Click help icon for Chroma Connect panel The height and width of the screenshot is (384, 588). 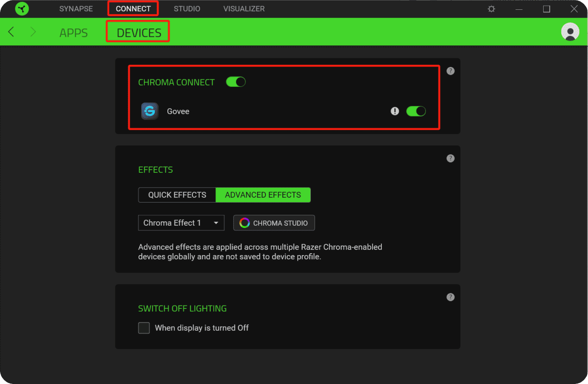(450, 71)
